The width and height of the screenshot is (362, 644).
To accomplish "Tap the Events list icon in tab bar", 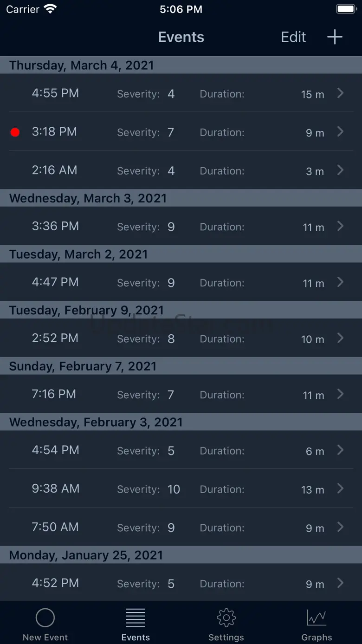I will pyautogui.click(x=136, y=618).
